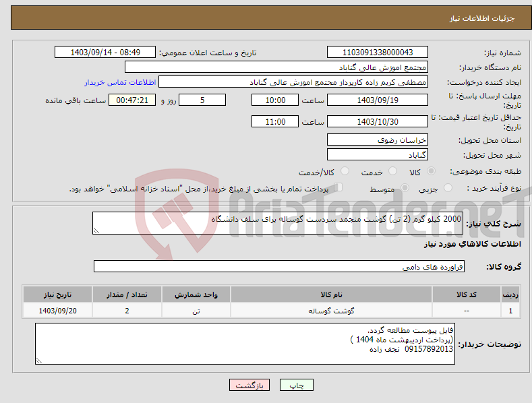Click the شماره نیاز label
This screenshot has width=532, height=403.
[x=502, y=53]
